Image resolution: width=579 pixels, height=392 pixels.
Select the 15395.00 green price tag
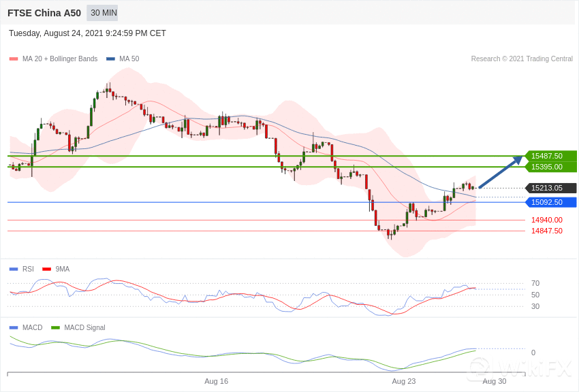pyautogui.click(x=550, y=167)
